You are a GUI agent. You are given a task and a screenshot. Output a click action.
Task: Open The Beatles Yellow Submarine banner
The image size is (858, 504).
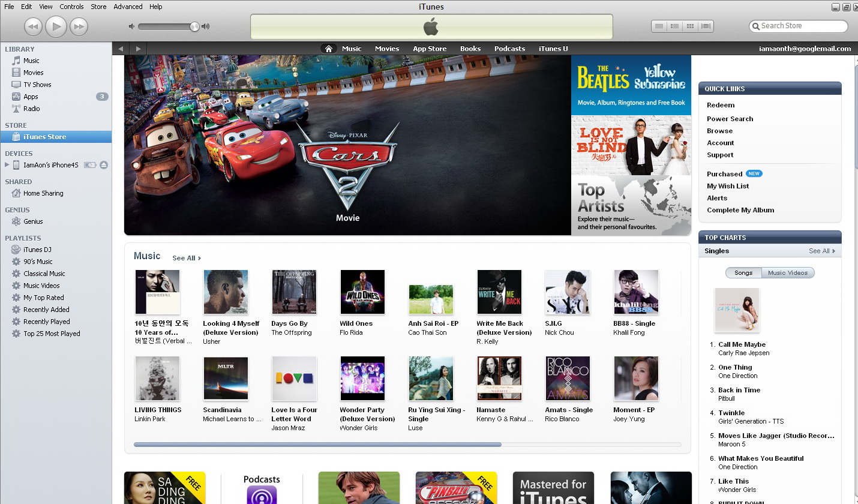coord(631,85)
